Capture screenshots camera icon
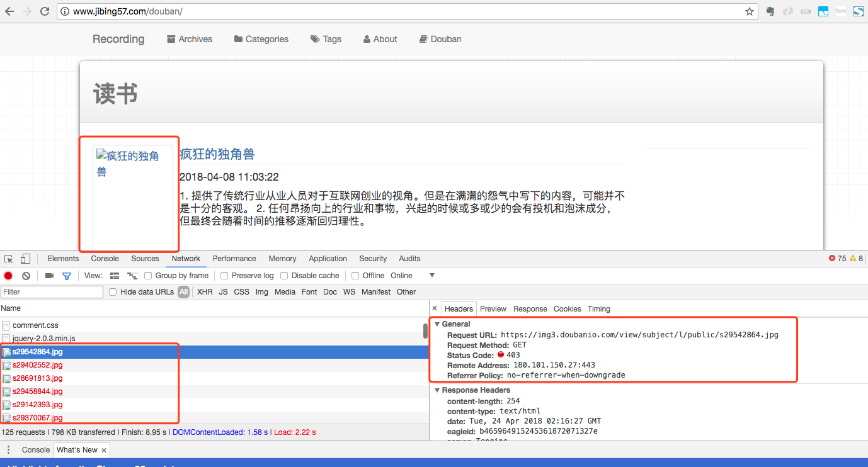This screenshot has width=868, height=467. pyautogui.click(x=49, y=276)
